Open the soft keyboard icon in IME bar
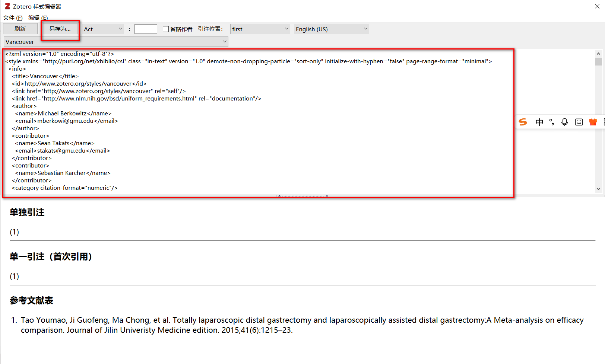The image size is (605, 364). tap(579, 122)
